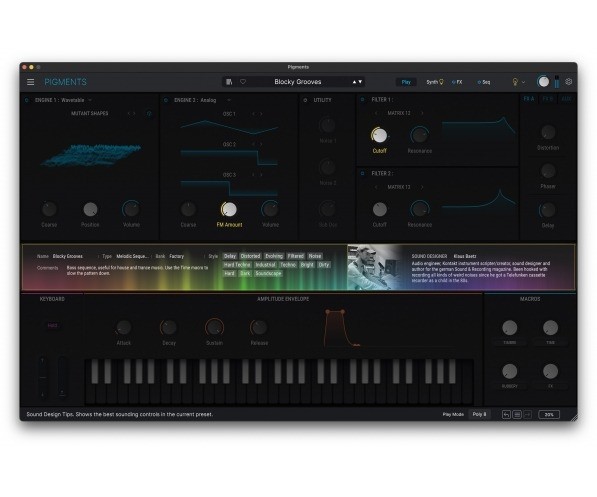Click the Sound Design Tips lightbulb icon
The width and height of the screenshot is (597, 497).
tap(515, 82)
